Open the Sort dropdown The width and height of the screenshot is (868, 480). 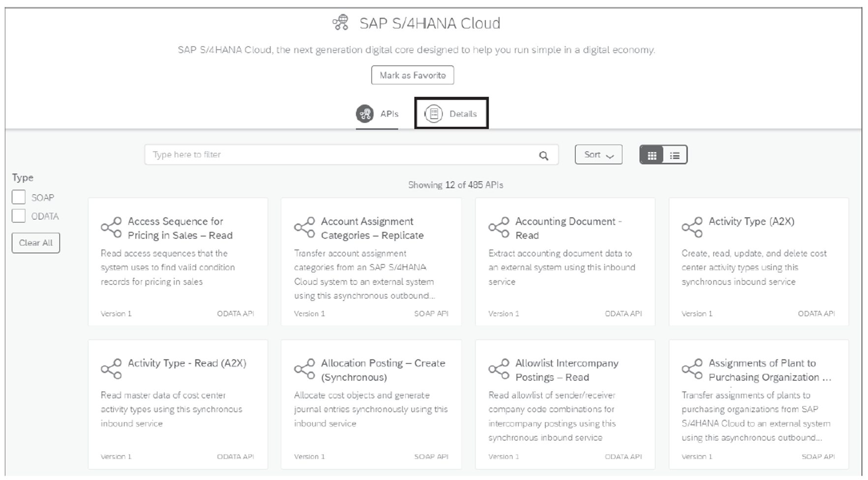click(x=599, y=154)
